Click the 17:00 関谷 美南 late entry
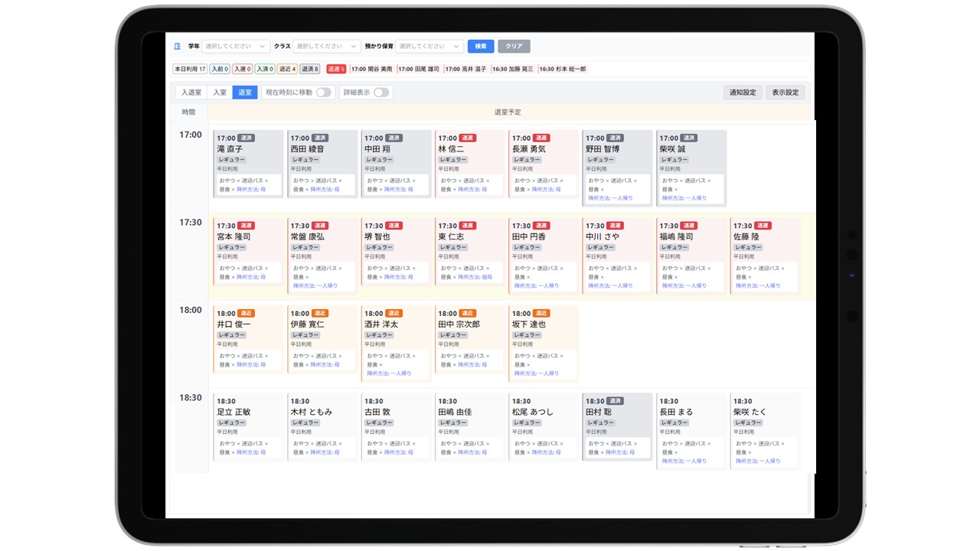Screen dimensions: 980x551 (371, 69)
